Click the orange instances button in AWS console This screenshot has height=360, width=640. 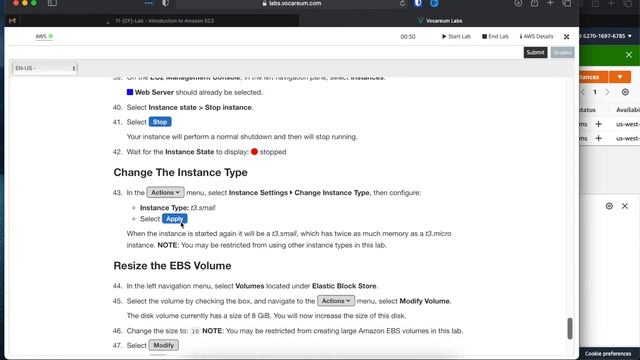pyautogui.click(x=594, y=77)
